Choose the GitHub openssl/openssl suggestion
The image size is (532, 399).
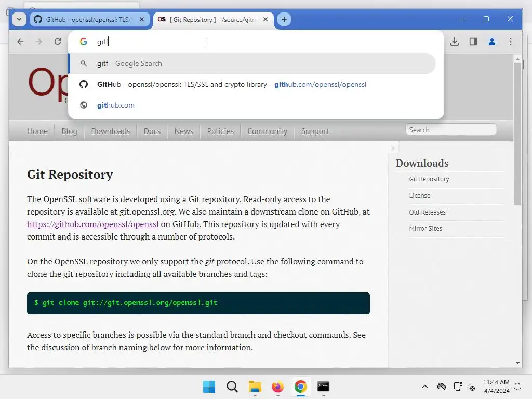click(252, 84)
